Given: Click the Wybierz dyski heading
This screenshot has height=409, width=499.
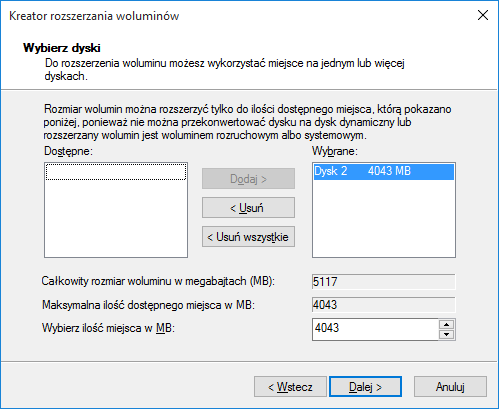Looking at the screenshot, I should pos(62,48).
